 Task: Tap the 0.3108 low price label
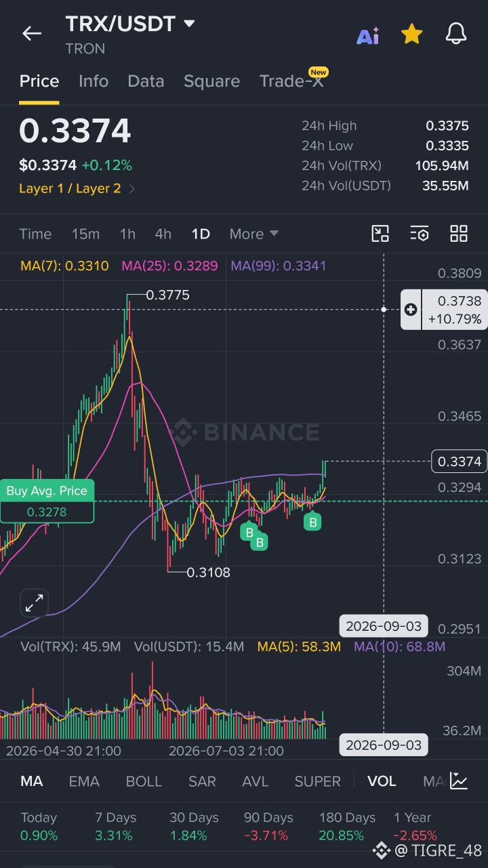tap(208, 573)
